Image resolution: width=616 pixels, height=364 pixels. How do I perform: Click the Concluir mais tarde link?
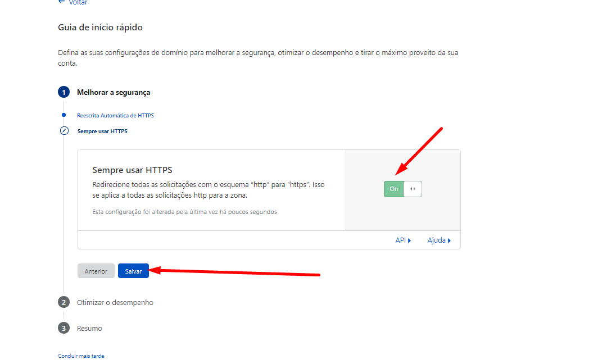[81, 356]
